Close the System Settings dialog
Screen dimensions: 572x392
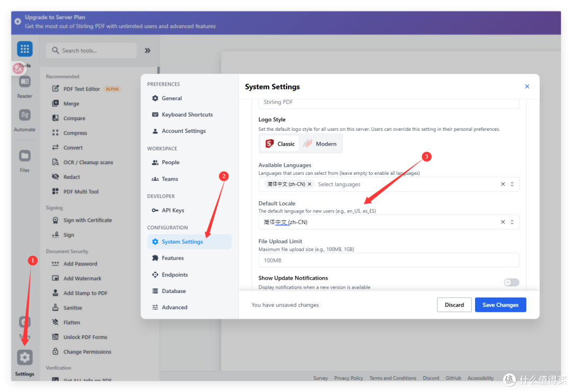point(527,86)
